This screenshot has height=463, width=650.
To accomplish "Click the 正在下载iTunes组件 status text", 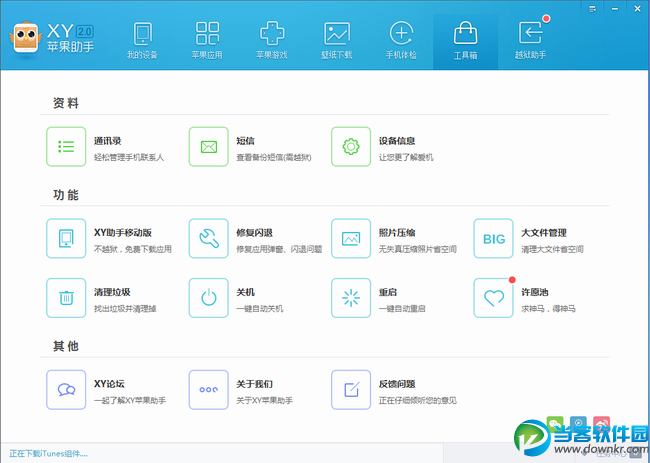I will coord(48,454).
